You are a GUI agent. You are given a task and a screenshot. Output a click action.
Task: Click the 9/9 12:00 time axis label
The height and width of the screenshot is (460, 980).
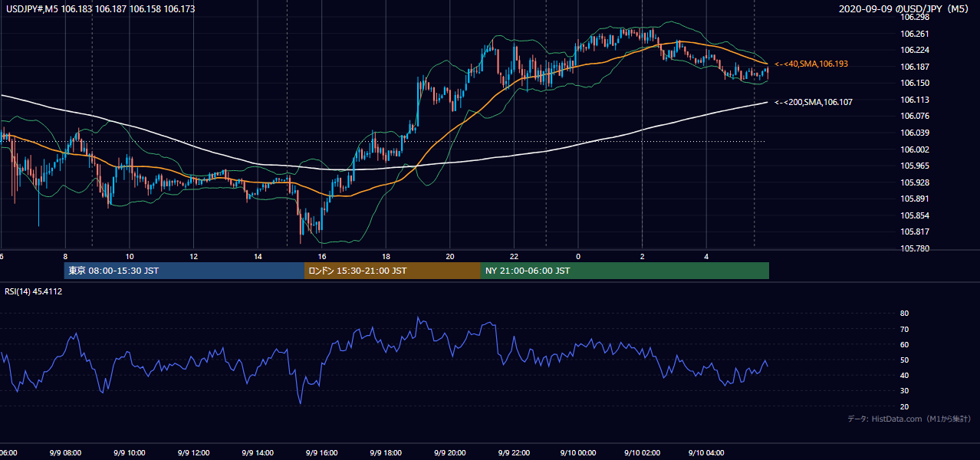point(192,452)
